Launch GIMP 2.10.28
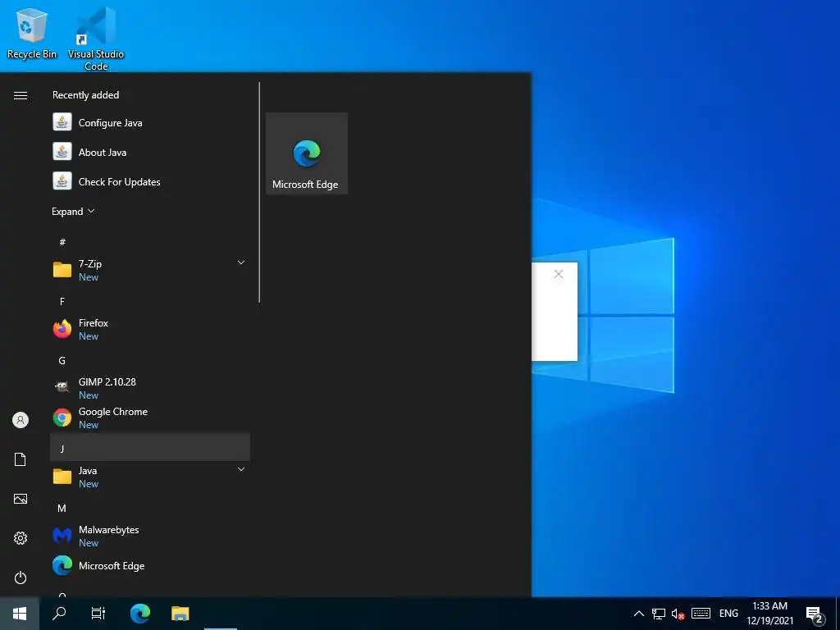Image resolution: width=840 pixels, height=630 pixels. 150,388
